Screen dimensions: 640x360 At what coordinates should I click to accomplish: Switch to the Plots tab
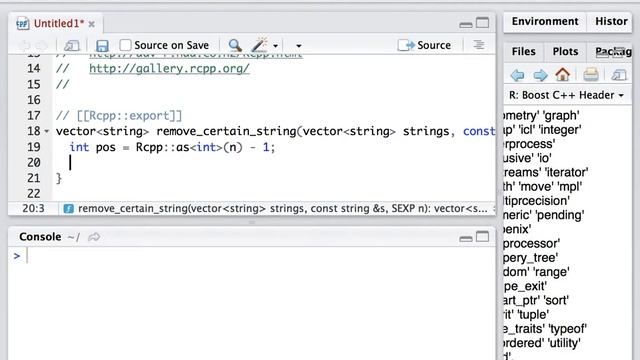[565, 51]
